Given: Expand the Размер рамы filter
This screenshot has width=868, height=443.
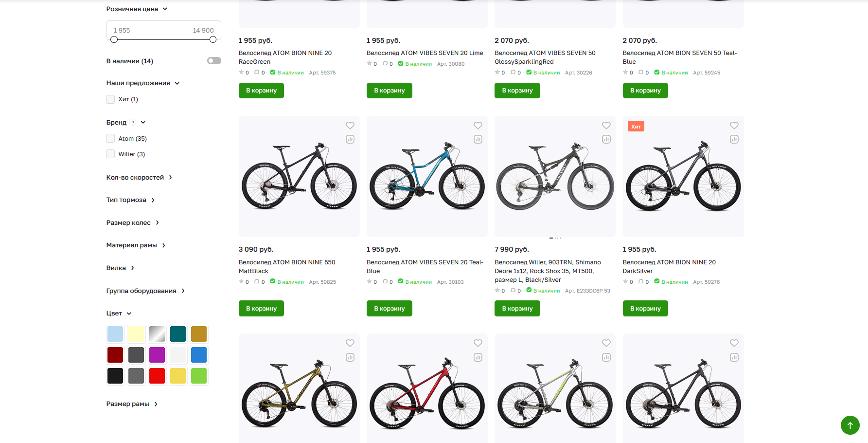Looking at the screenshot, I should (132, 404).
